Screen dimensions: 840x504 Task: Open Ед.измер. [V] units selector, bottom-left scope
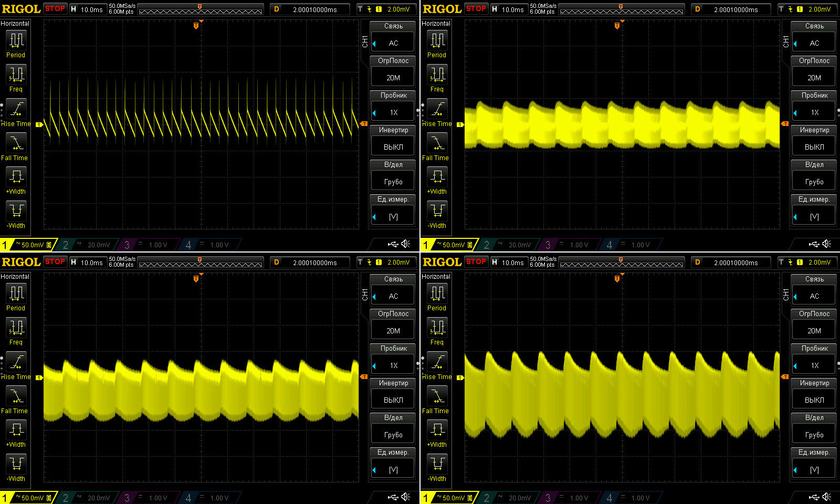coord(393,469)
